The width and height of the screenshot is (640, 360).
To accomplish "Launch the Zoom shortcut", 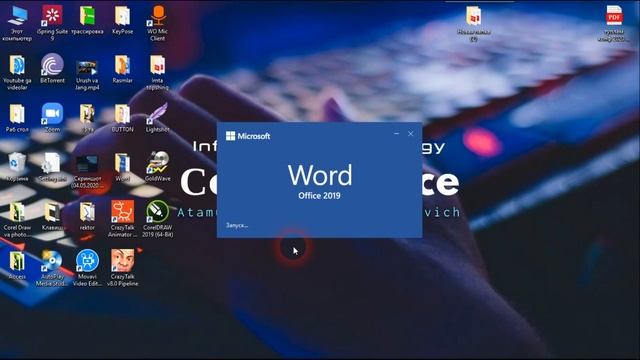I will [x=52, y=118].
